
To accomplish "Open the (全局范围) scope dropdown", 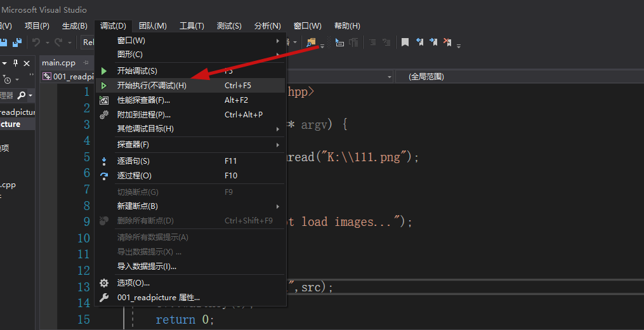I will point(519,77).
